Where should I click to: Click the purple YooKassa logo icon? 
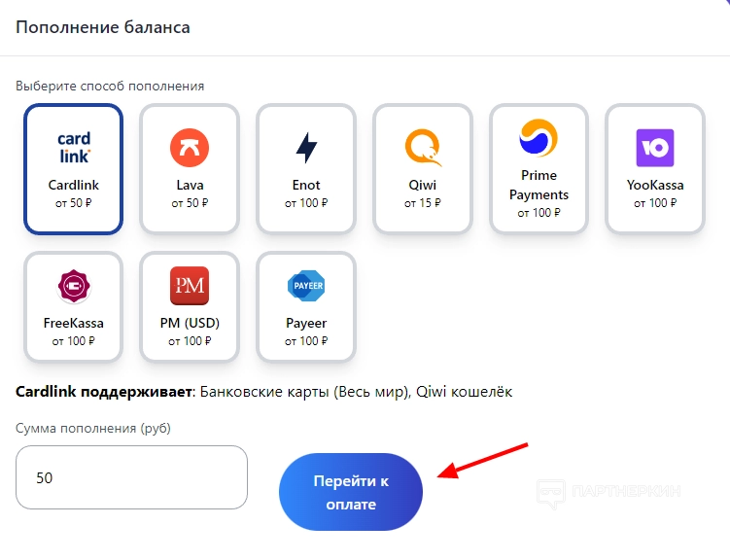pyautogui.click(x=654, y=148)
